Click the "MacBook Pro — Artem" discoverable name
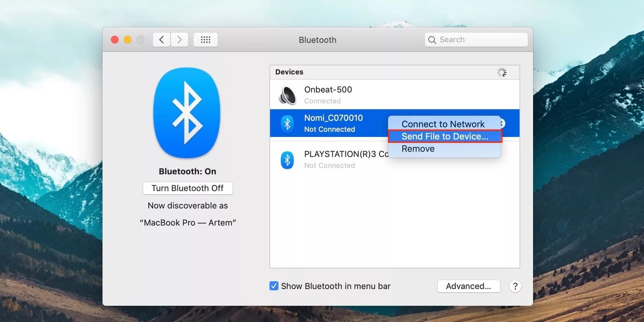 pos(188,223)
